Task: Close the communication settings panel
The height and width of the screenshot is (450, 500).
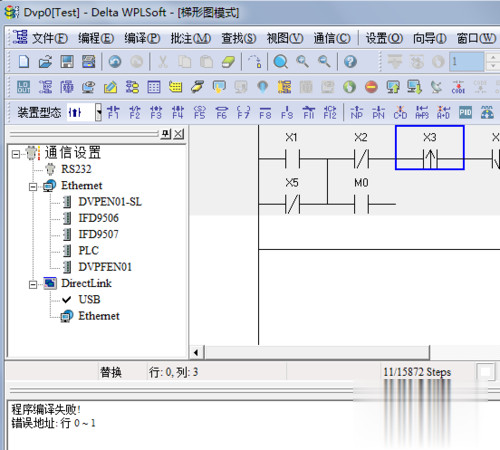Action: point(179,134)
